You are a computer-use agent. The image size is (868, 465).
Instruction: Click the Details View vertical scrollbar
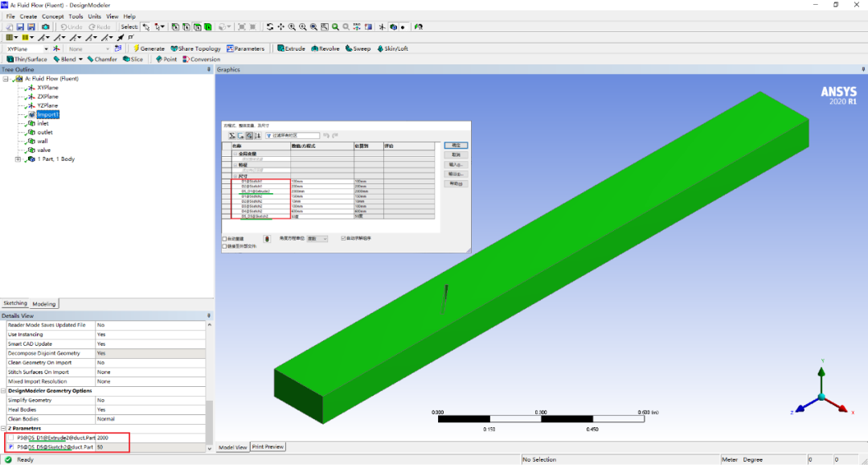pos(209,422)
